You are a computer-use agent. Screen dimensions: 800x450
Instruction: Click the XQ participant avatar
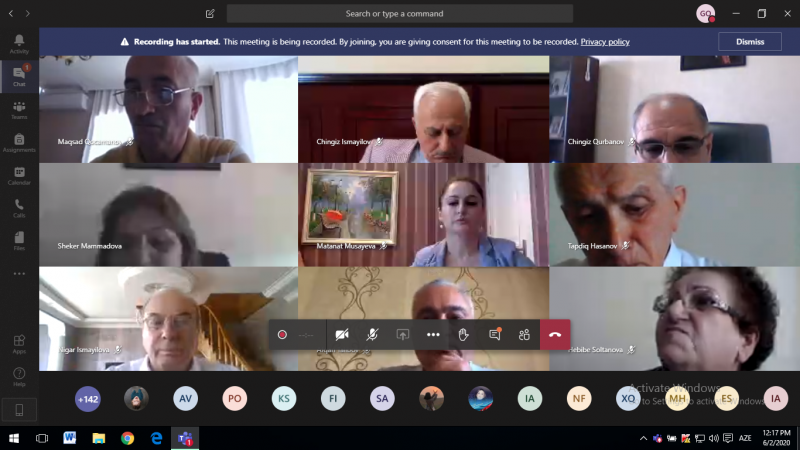pos(628,398)
